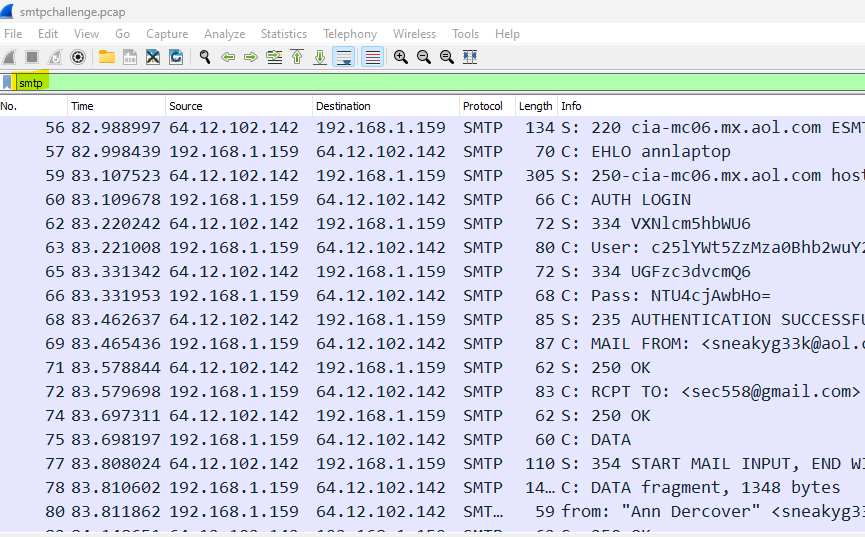Open the Analyze menu

coord(225,34)
